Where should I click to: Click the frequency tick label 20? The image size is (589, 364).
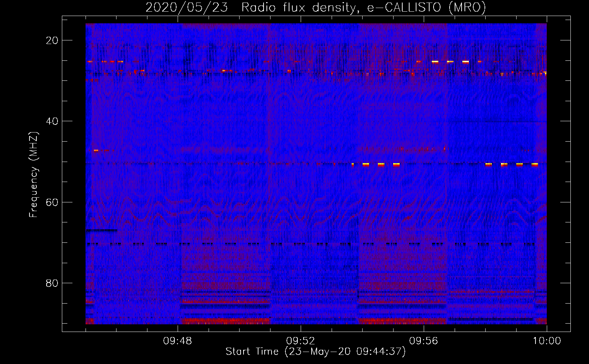52,40
